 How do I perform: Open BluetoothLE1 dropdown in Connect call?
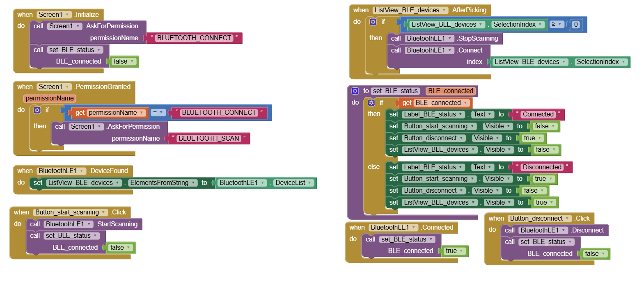click(x=430, y=50)
